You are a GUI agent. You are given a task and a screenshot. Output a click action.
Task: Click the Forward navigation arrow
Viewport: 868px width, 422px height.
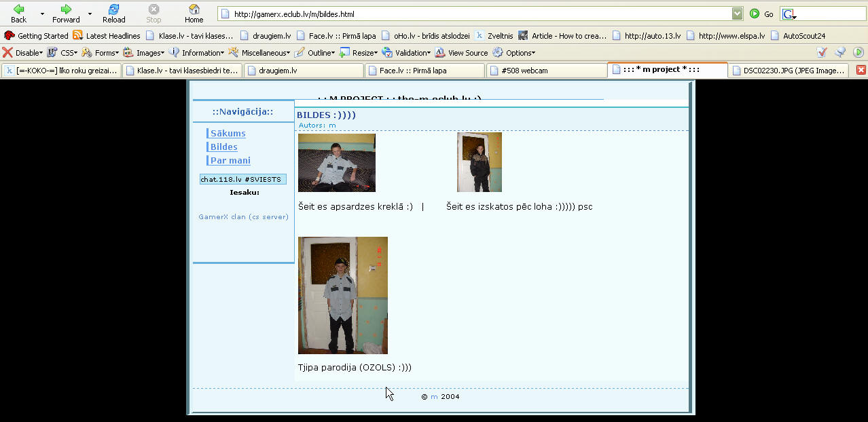pos(66,10)
